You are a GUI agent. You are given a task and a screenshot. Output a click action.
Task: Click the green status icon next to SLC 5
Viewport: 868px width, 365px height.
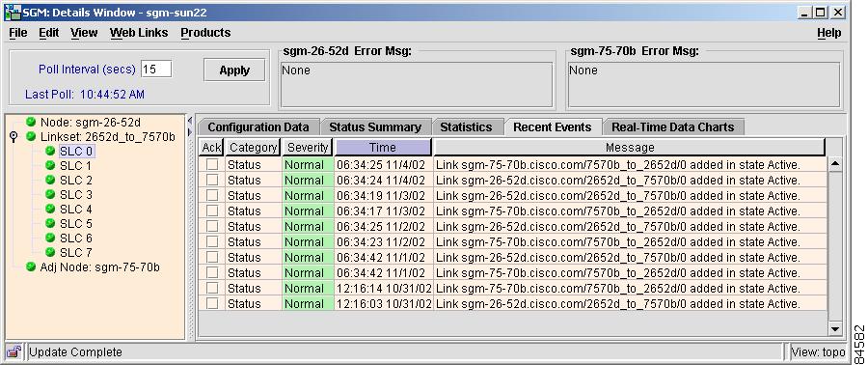pyautogui.click(x=50, y=223)
